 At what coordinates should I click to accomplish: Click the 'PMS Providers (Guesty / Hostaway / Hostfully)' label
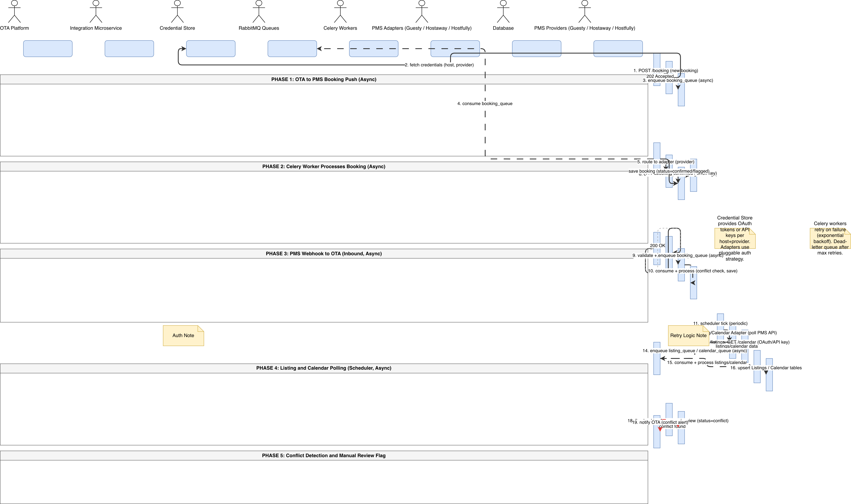tap(585, 28)
